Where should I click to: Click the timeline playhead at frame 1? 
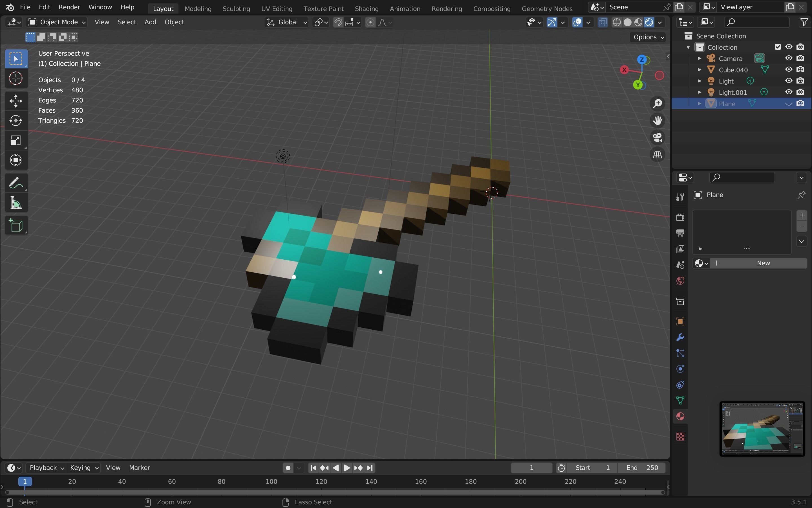pos(25,481)
